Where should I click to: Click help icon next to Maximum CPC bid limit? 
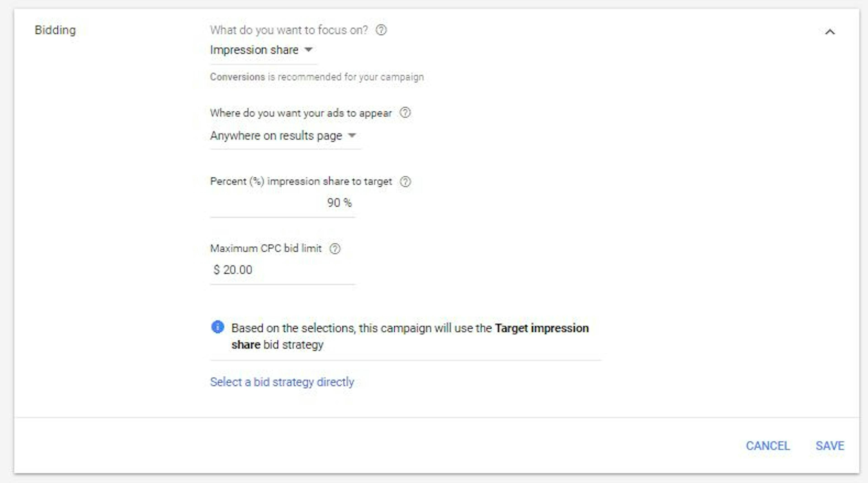point(335,249)
